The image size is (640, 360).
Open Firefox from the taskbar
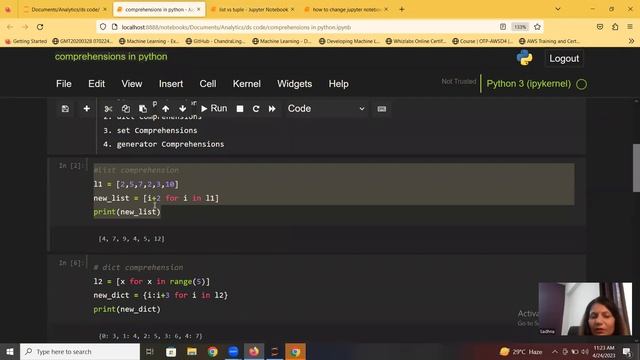click(x=254, y=351)
